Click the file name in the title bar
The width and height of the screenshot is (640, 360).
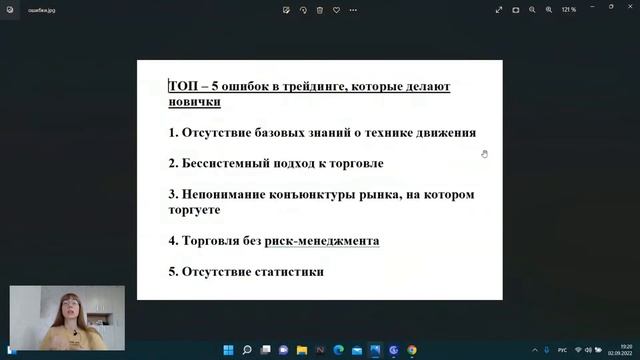point(42,10)
